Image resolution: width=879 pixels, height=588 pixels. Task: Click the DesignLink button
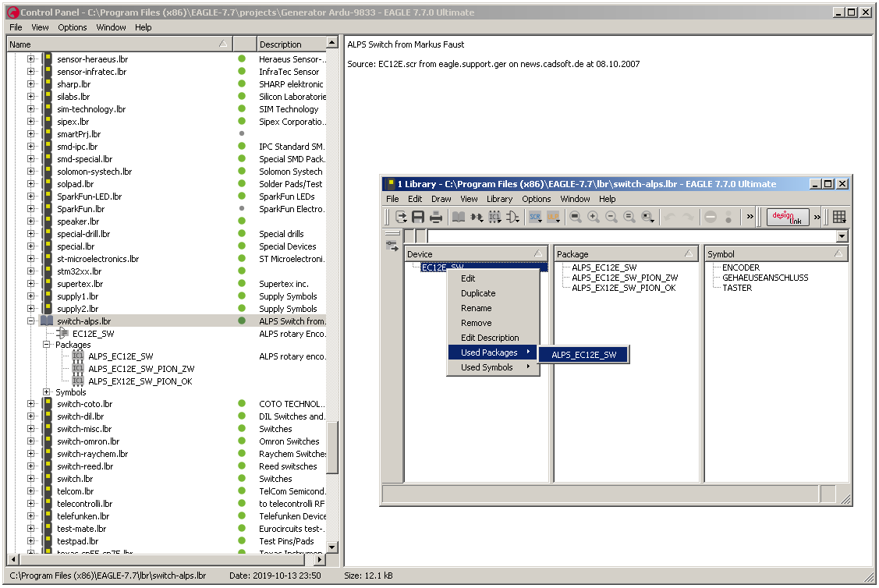click(788, 218)
